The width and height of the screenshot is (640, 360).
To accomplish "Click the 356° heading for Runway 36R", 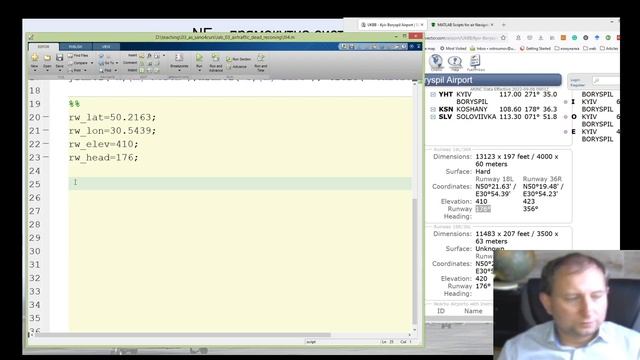I will tap(530, 209).
